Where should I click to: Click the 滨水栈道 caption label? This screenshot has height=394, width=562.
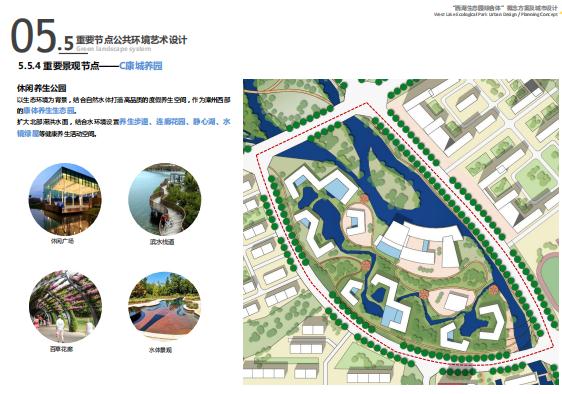(x=162, y=242)
